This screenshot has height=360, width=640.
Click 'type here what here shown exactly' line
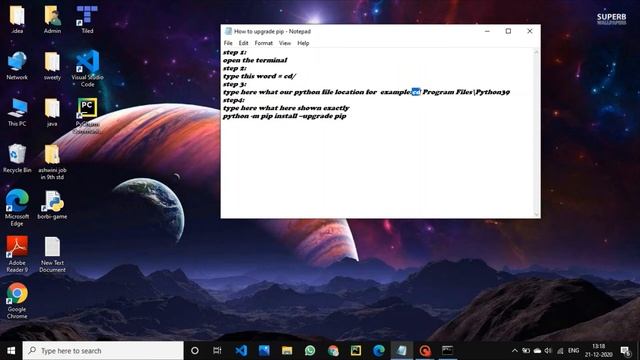[286, 108]
